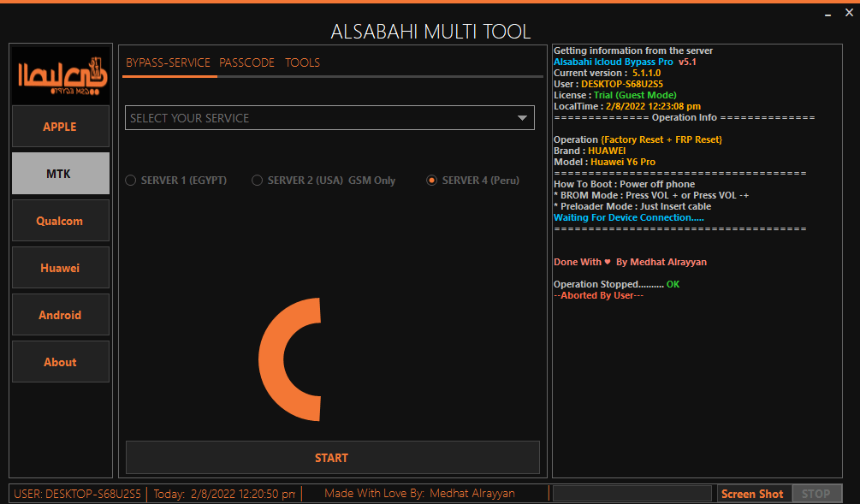
Task: Click the STOP button
Action: coord(816,493)
